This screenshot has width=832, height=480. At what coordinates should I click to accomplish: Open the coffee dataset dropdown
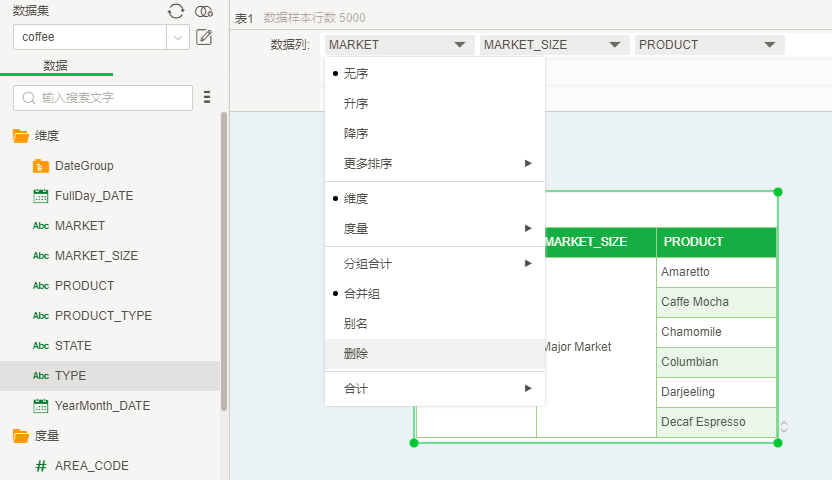(x=178, y=37)
